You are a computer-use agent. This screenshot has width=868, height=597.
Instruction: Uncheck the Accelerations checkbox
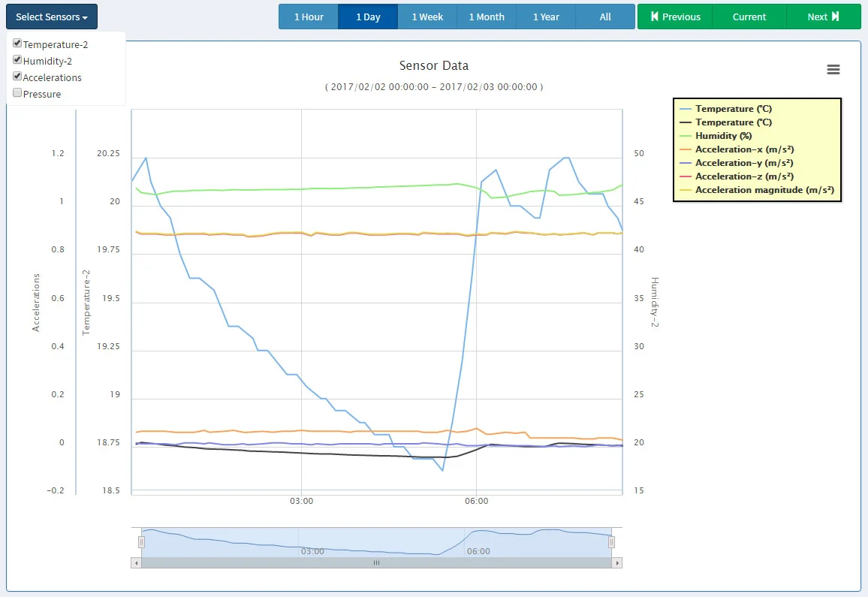click(17, 77)
